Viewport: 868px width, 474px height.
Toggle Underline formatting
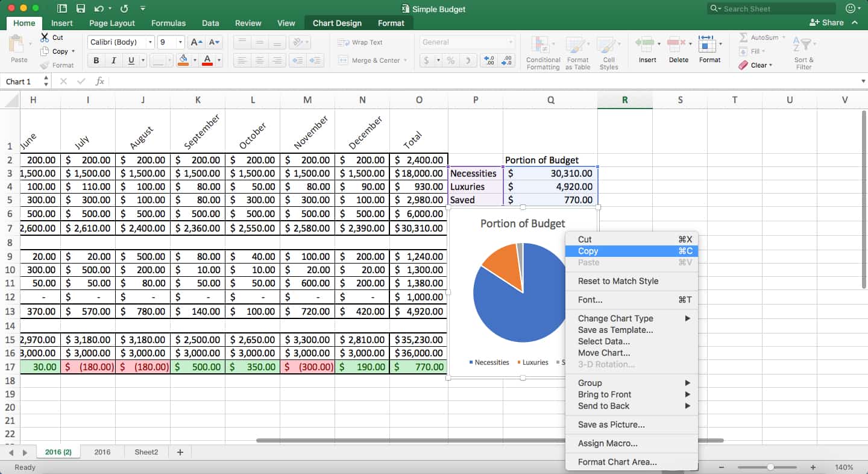[131, 60]
